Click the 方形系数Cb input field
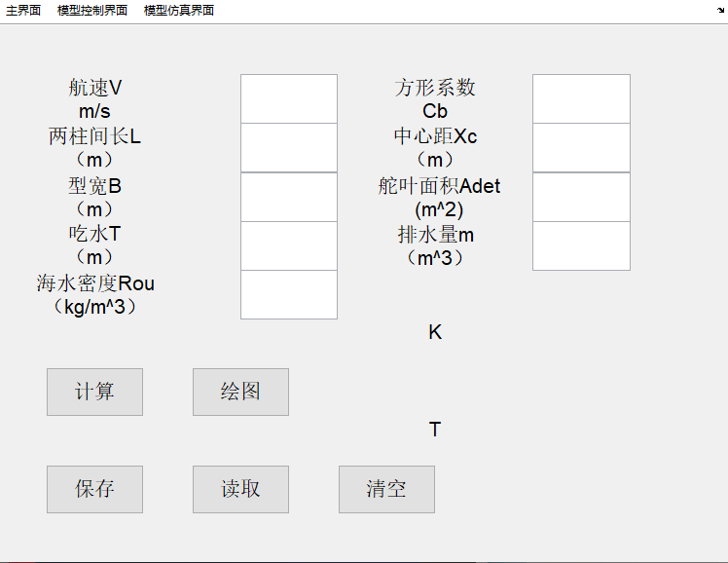This screenshot has height=563, width=728. [581, 98]
